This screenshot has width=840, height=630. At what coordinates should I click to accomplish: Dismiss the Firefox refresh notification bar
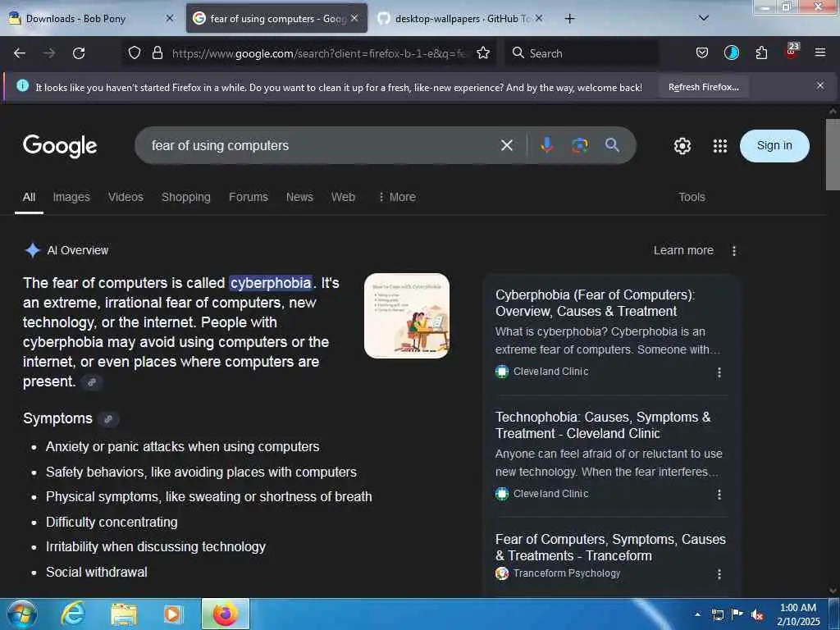point(820,85)
